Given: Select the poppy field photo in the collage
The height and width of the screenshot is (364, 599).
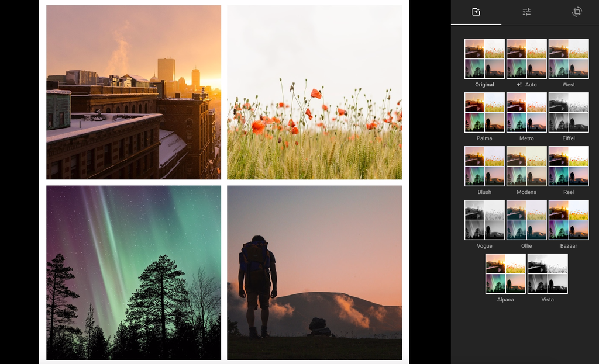Looking at the screenshot, I should pos(314,92).
